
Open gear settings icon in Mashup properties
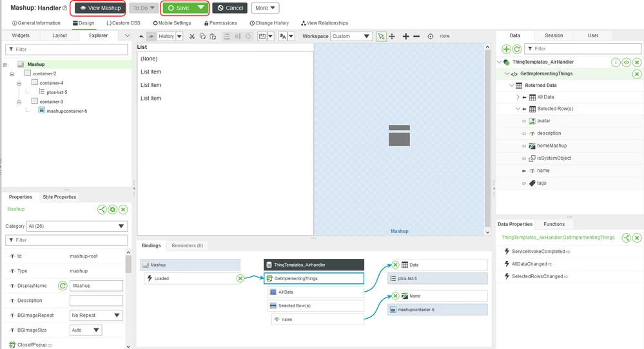click(x=113, y=209)
